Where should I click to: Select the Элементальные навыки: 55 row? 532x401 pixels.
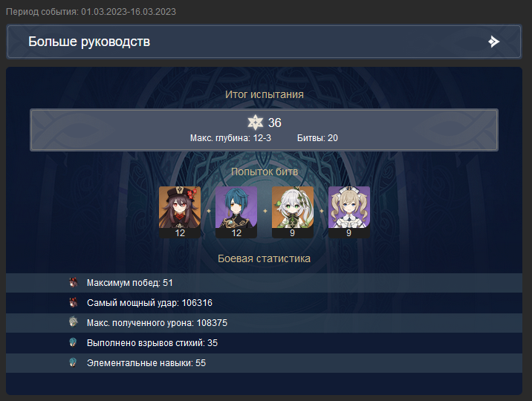click(x=264, y=363)
